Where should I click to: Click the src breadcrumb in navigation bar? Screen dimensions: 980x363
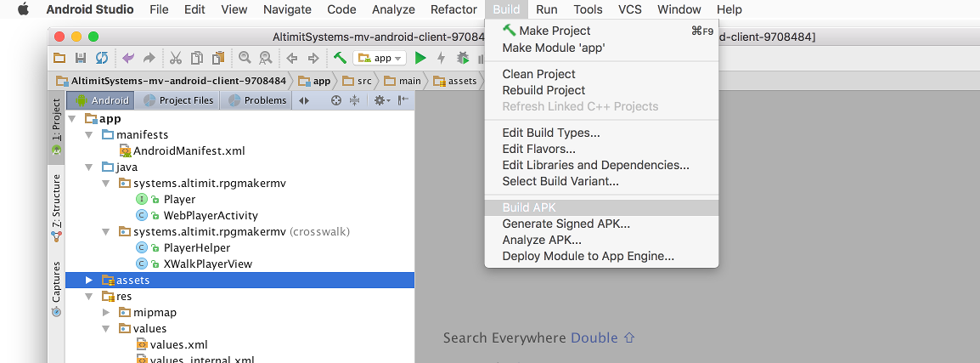coord(358,81)
